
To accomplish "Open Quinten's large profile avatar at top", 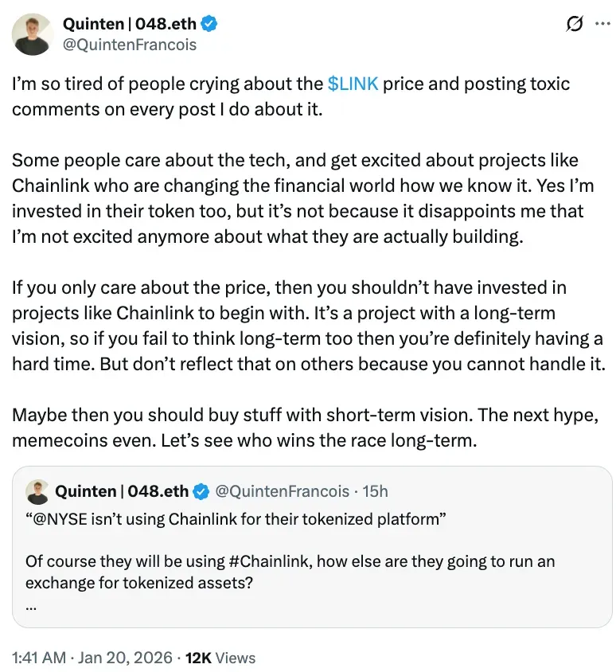I will 33,35.
